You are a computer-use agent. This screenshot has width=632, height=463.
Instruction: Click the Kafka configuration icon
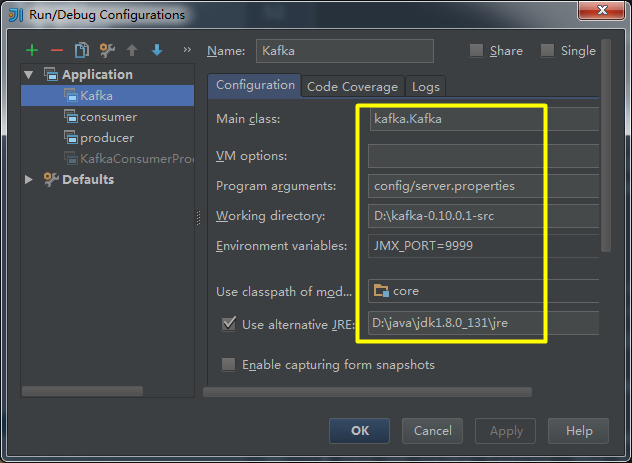click(x=71, y=95)
